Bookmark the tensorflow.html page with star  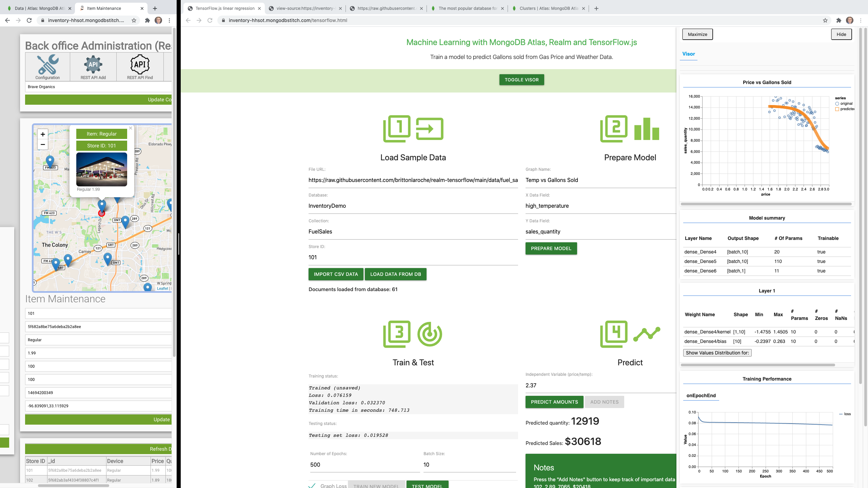(x=825, y=20)
